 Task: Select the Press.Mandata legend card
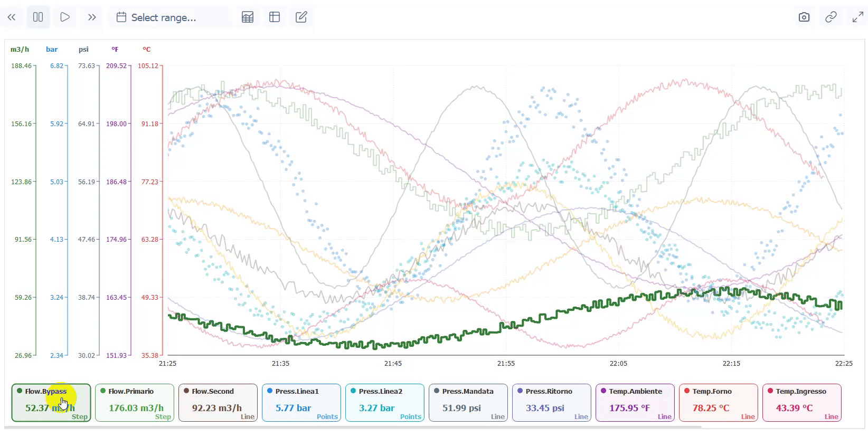tap(468, 402)
